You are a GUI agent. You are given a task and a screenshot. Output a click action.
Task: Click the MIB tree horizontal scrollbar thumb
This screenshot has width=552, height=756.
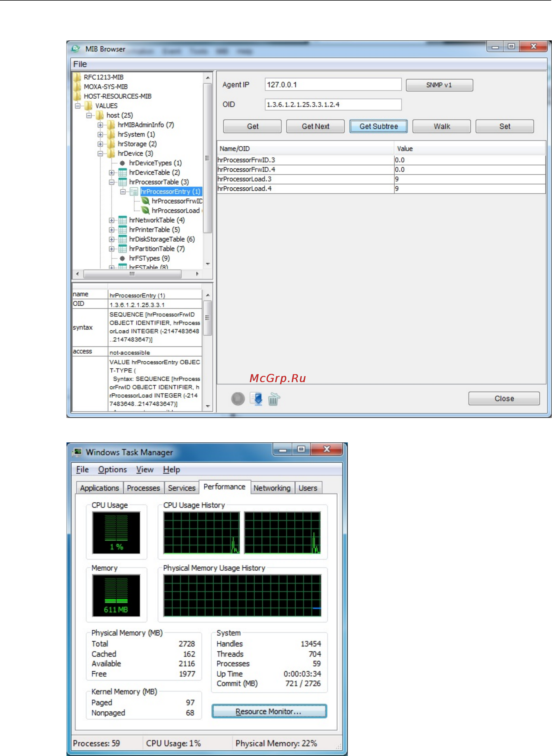(x=132, y=274)
